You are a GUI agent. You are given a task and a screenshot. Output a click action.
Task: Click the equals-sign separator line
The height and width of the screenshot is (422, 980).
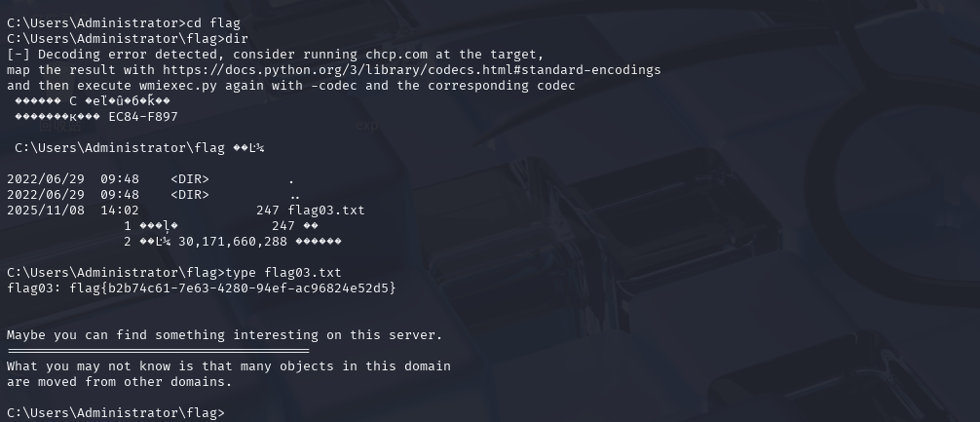(158, 351)
